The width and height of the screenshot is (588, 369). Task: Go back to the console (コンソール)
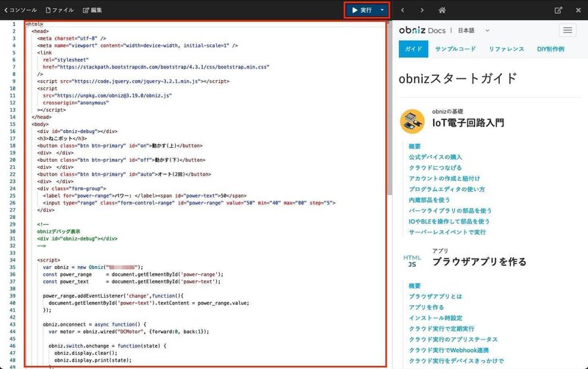point(21,10)
